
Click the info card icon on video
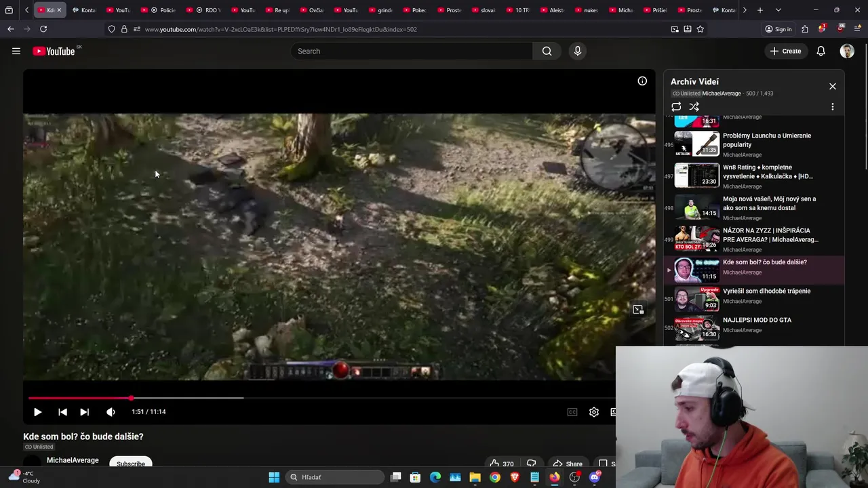pos(642,81)
